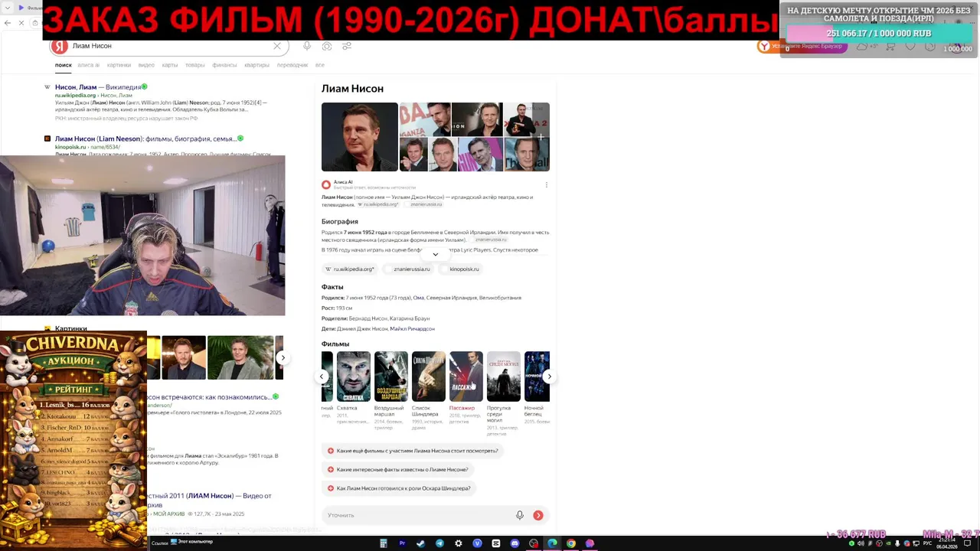Viewport: 980px width, 551px height.
Task: Click the Катарина Браун parent link
Action: tap(410, 318)
